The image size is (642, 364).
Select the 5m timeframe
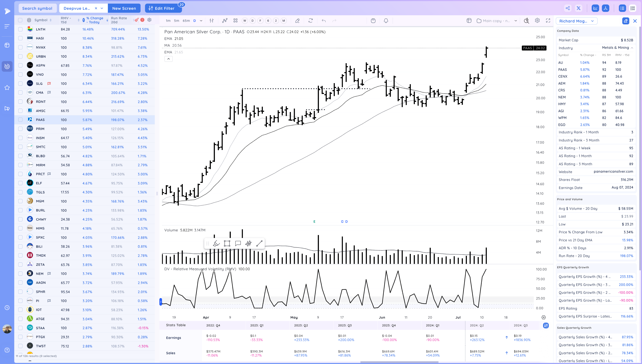point(176,21)
